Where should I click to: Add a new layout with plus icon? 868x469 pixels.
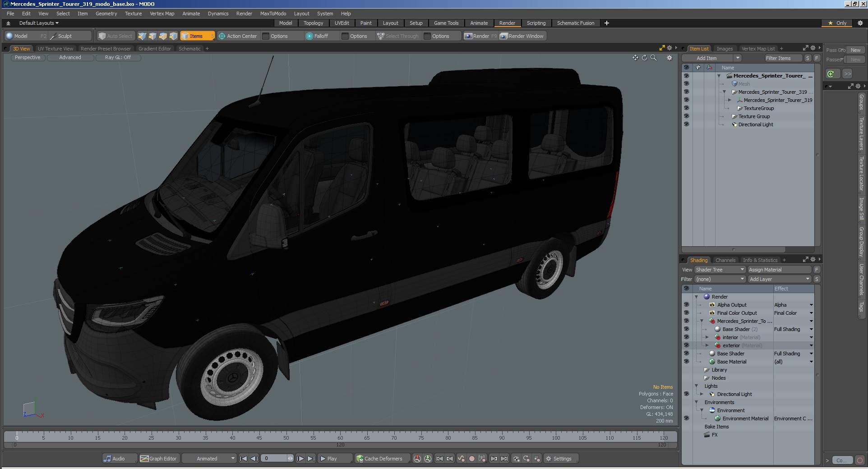pos(607,23)
